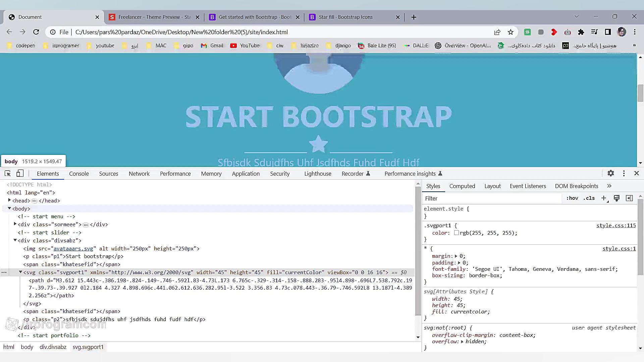The image size is (644, 362).
Task: Toggle :hov element state button
Action: coord(572,198)
